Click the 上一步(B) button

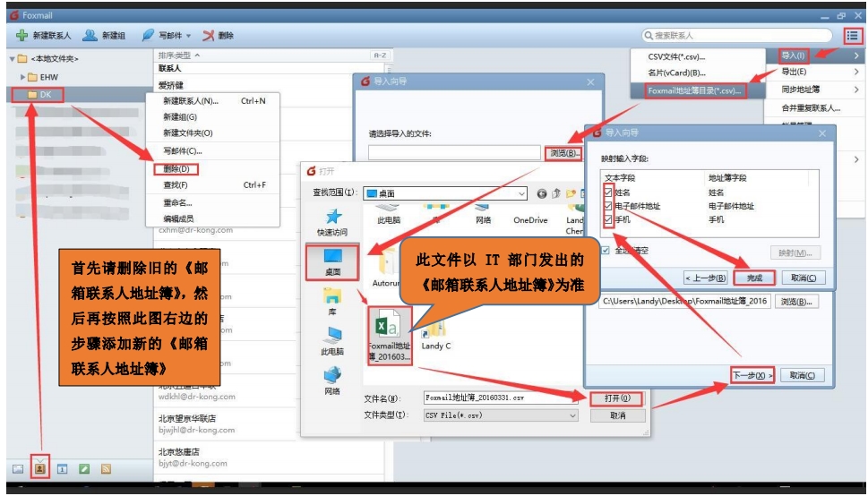tap(705, 278)
